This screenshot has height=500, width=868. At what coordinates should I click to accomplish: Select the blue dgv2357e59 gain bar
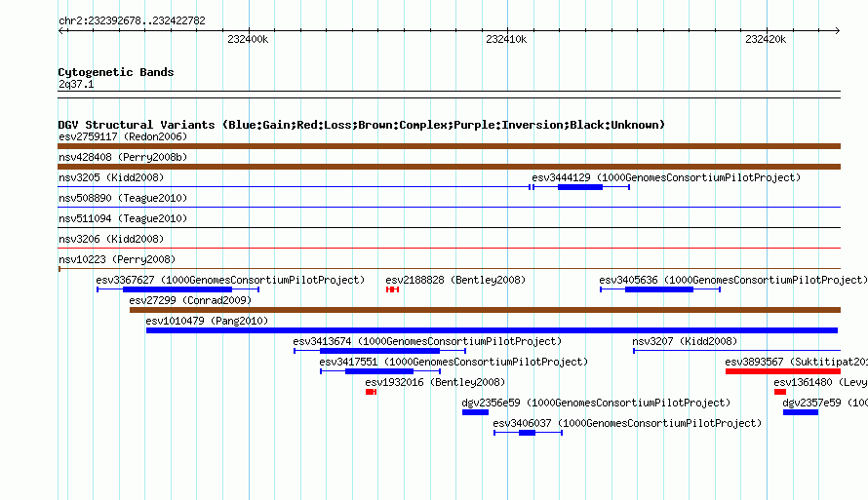(x=801, y=412)
